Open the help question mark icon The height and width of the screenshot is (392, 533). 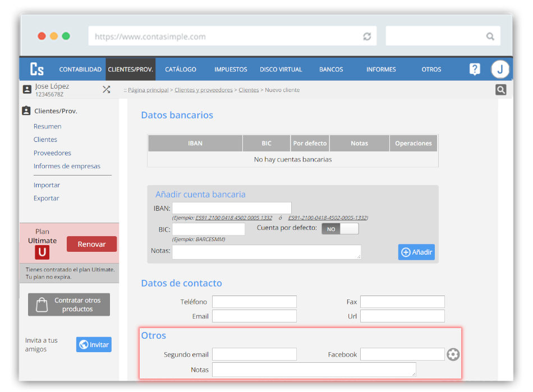point(475,69)
